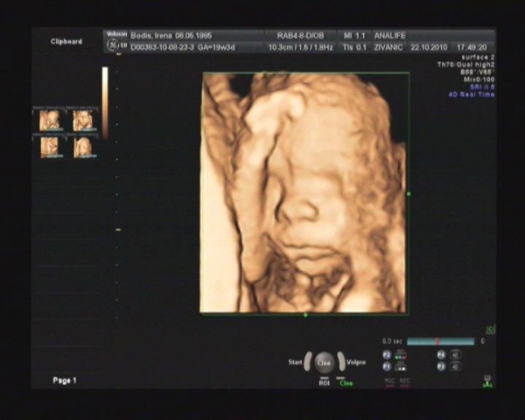Image resolution: width=525 pixels, height=420 pixels.
Task: Click the cine timeline progress bar
Action: (x=440, y=341)
